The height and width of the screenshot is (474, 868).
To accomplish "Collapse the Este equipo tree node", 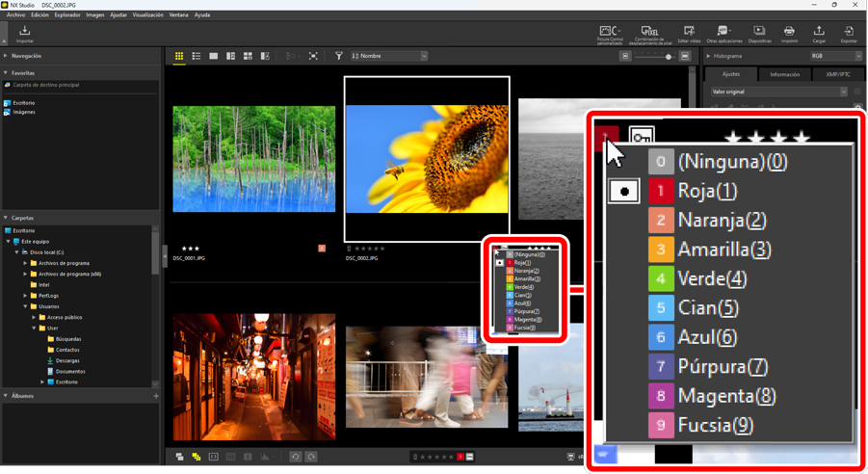I will (10, 242).
